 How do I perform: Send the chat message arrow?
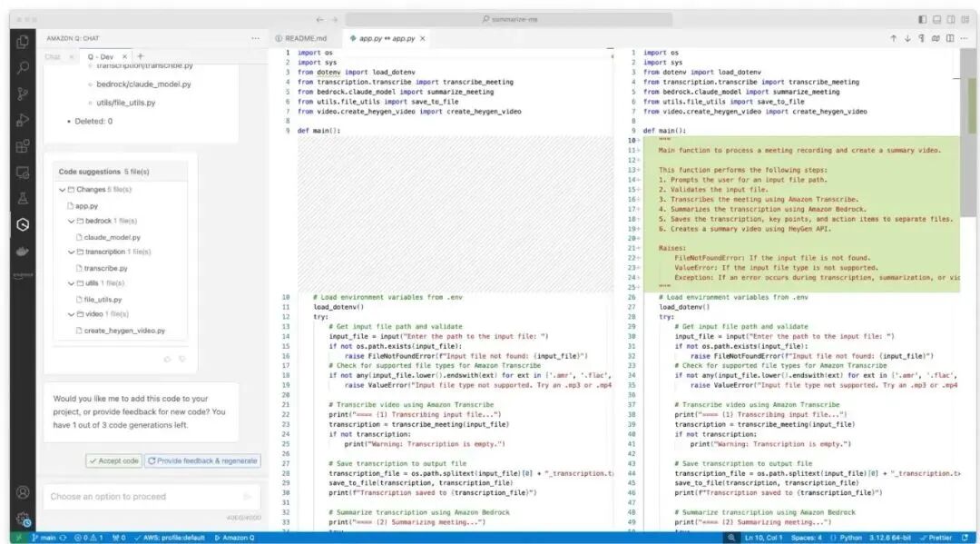coord(248,497)
